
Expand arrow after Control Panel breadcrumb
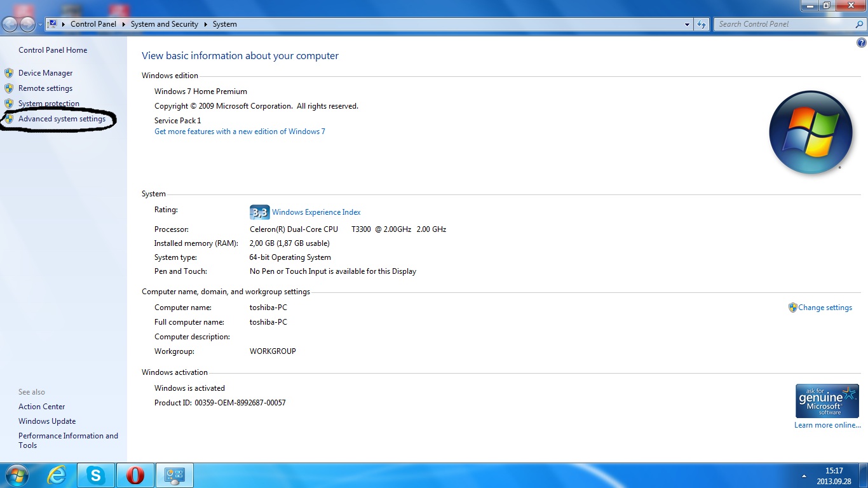click(x=124, y=24)
